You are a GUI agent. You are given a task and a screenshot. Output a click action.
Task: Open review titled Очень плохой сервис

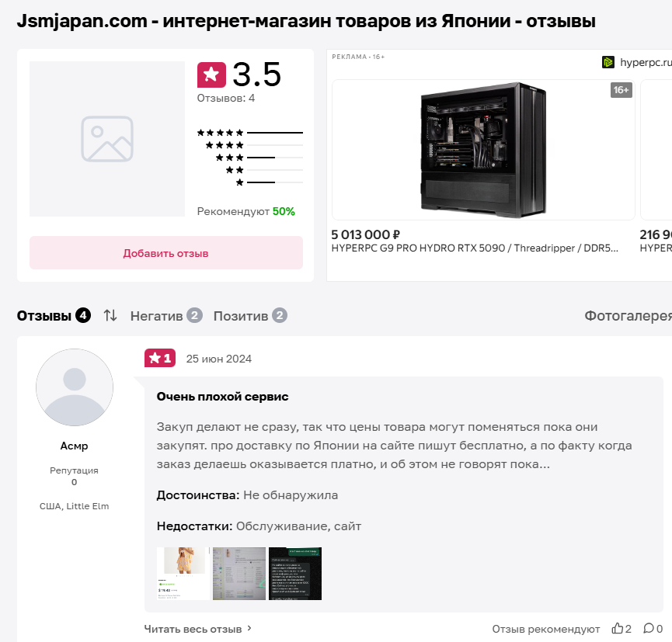pos(222,397)
